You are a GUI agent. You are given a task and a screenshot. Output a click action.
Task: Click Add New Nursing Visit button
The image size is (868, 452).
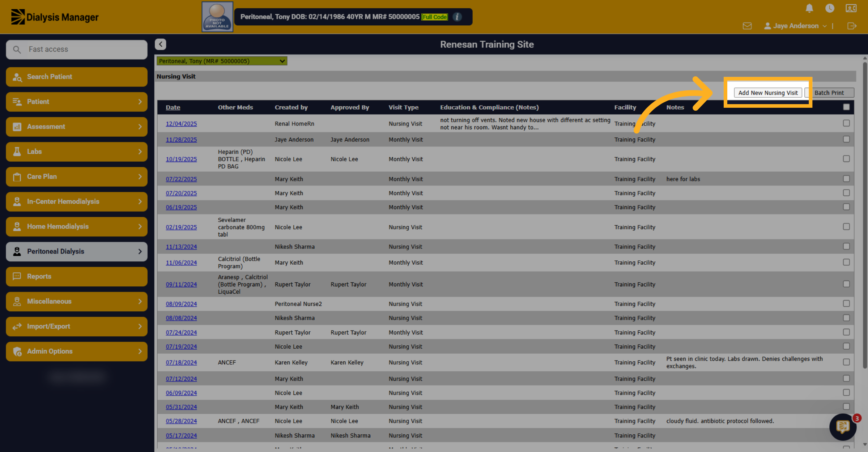[x=768, y=93]
